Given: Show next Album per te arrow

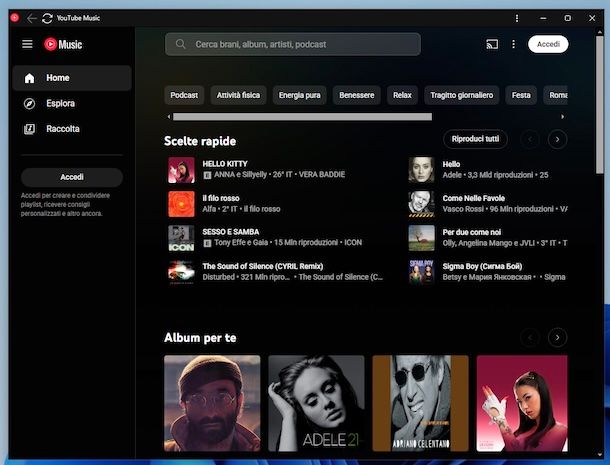Looking at the screenshot, I should click(x=557, y=337).
